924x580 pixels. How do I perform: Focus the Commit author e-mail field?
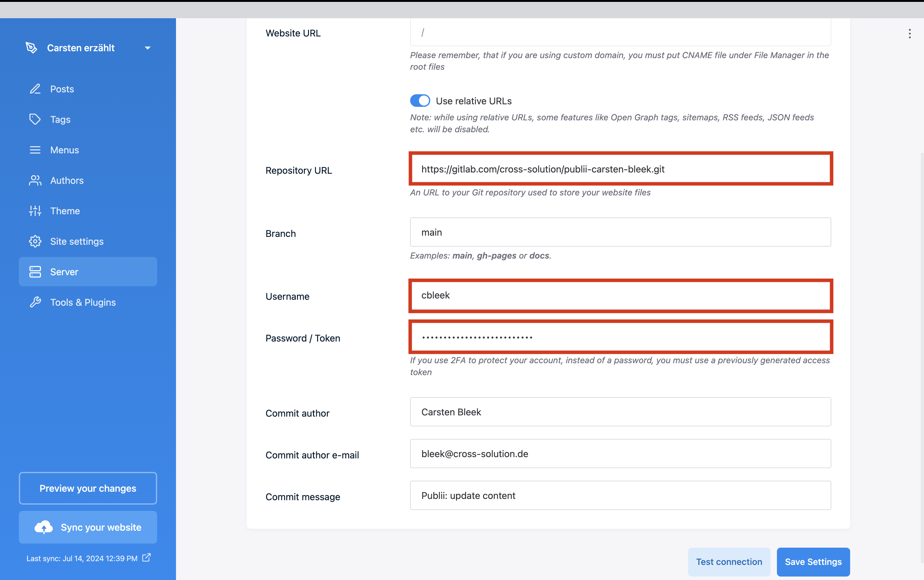[620, 453]
